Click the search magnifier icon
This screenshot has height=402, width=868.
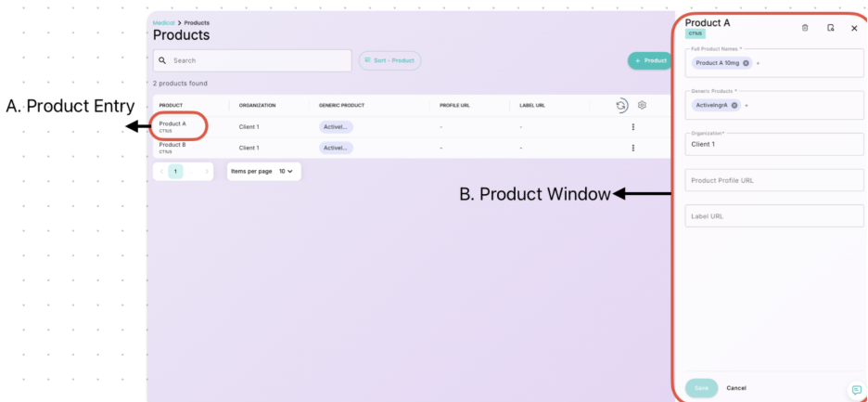[162, 60]
